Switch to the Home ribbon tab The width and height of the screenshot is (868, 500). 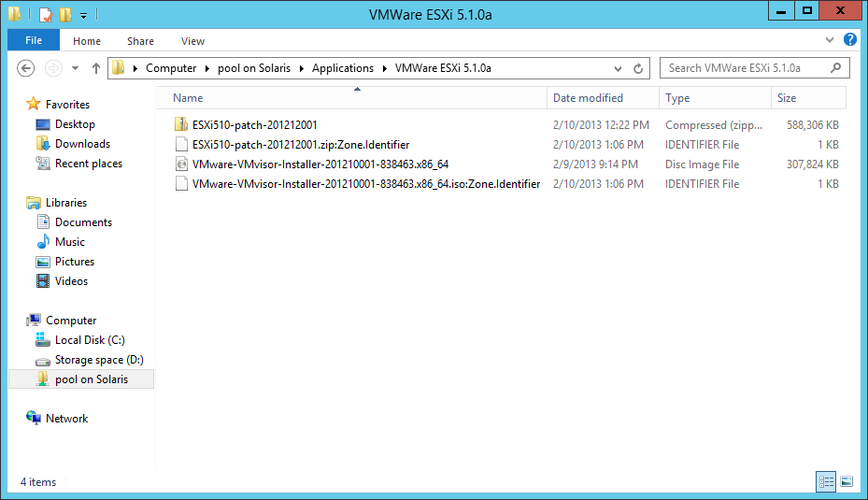[x=87, y=41]
